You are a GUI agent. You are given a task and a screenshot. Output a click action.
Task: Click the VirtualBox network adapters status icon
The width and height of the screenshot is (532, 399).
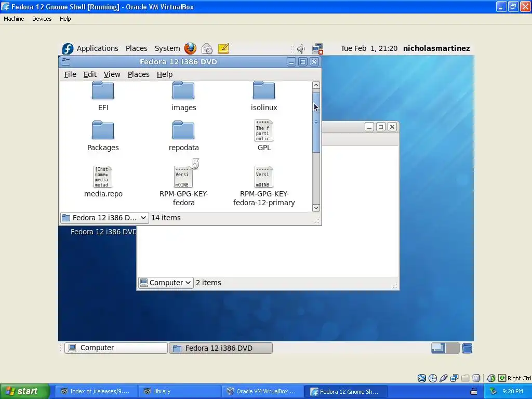(x=454, y=378)
